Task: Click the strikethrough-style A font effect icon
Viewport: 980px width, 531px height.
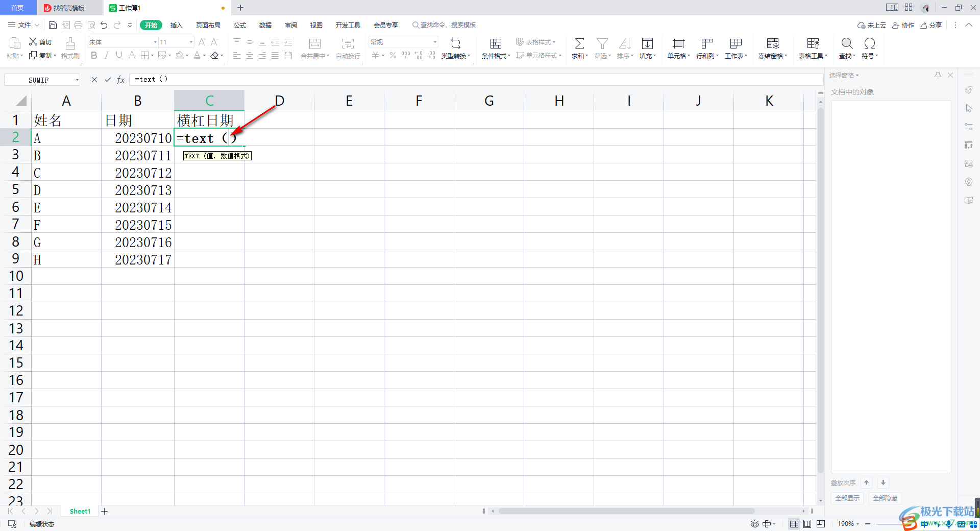Action: pyautogui.click(x=132, y=55)
